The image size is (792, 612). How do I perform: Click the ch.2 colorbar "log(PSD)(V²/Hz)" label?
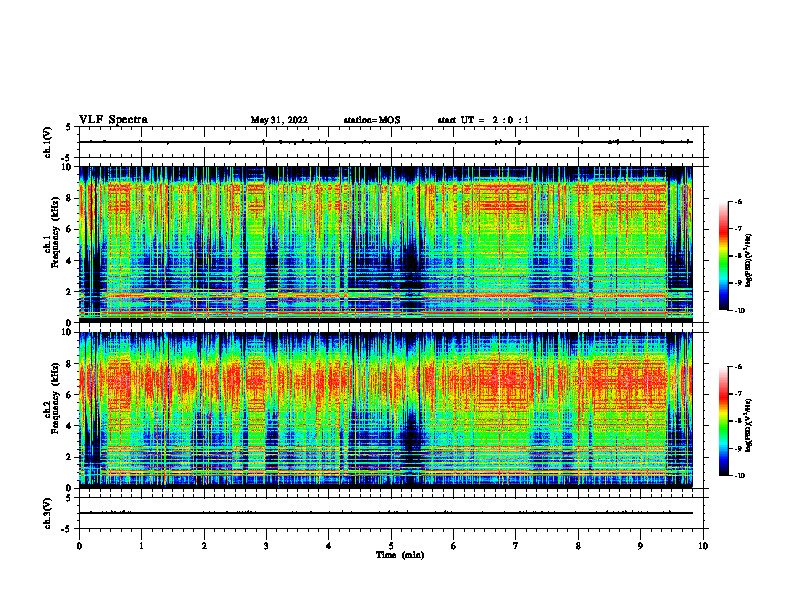[x=749, y=425]
